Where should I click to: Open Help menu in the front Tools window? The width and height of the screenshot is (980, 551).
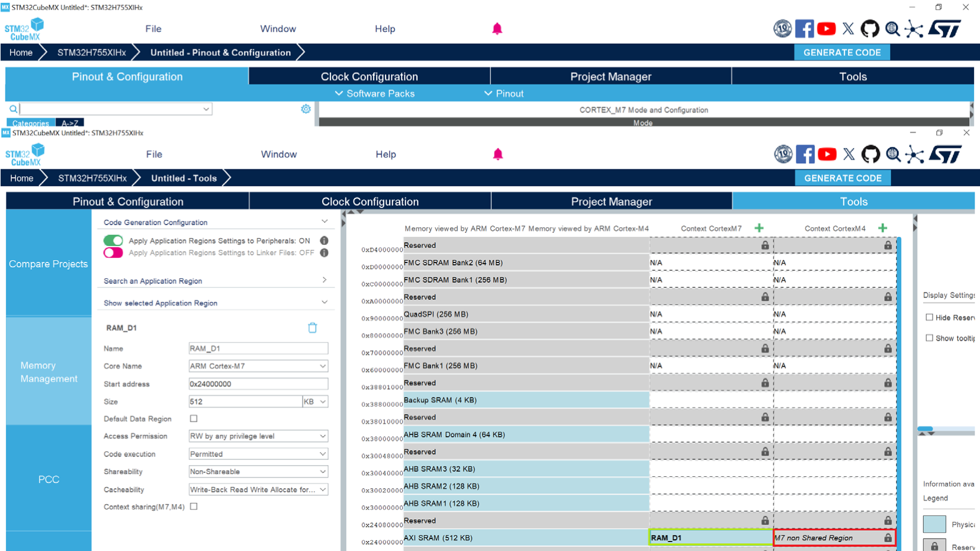pyautogui.click(x=385, y=155)
